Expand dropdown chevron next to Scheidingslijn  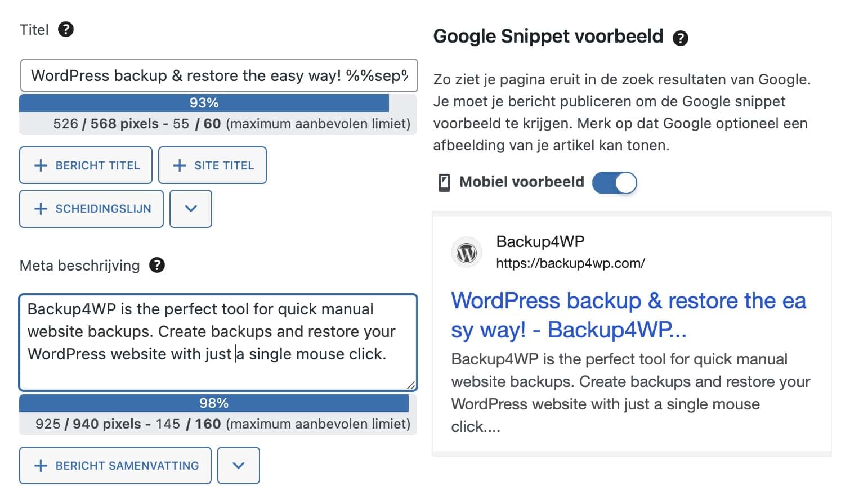click(x=191, y=209)
